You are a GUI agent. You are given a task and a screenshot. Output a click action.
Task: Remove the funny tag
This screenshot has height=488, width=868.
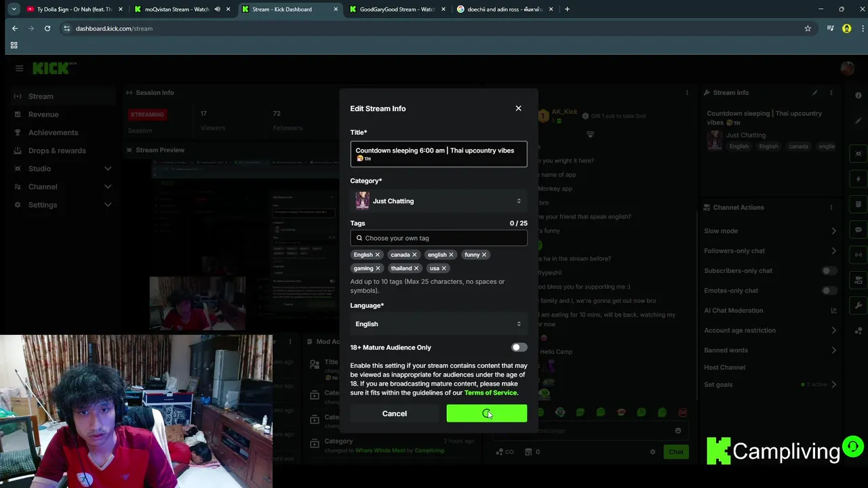(x=484, y=255)
